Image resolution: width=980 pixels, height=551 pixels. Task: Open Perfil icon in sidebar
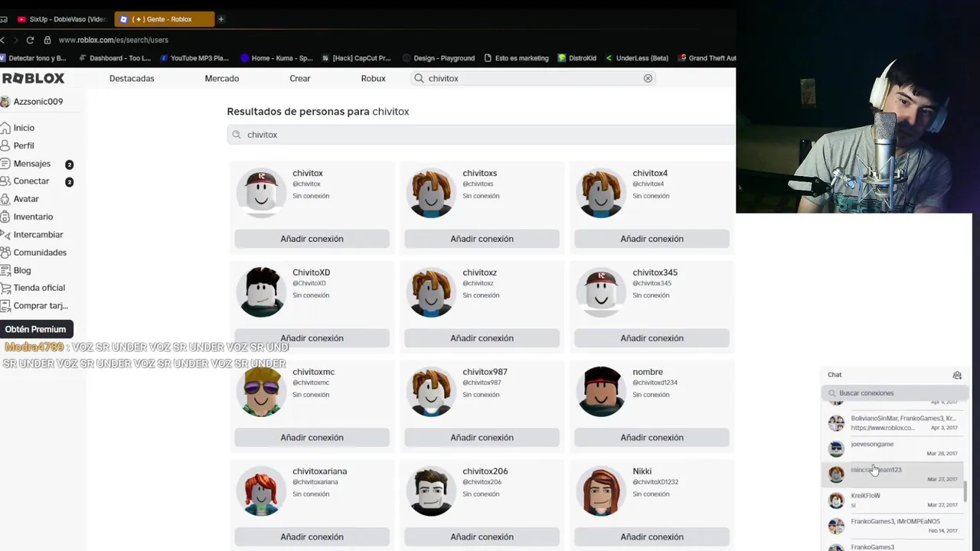pos(5,145)
